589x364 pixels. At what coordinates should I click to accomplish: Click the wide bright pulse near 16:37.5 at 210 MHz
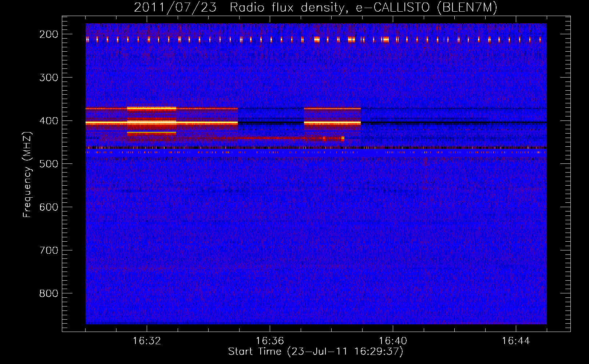pos(317,39)
